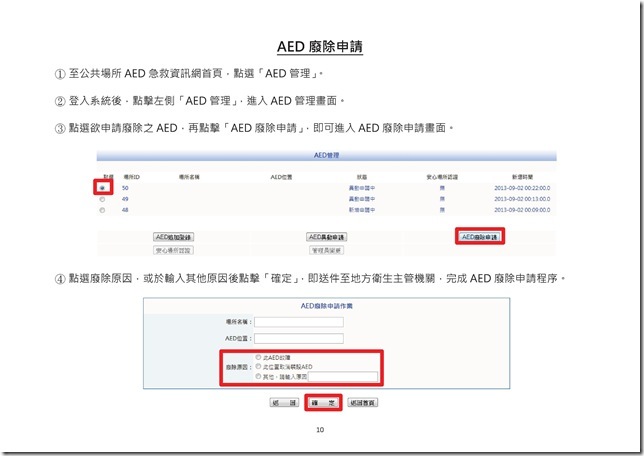Focus the 場所名稱 input field
The height and width of the screenshot is (456, 644).
tap(299, 322)
